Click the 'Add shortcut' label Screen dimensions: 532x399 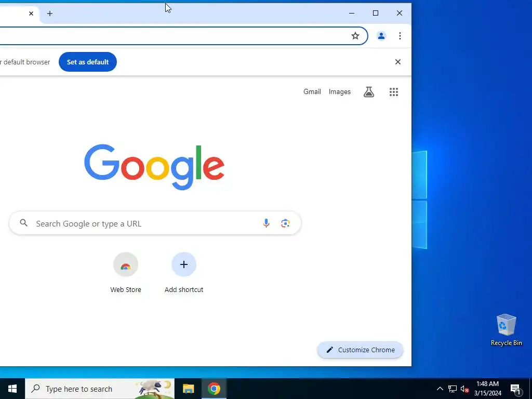pyautogui.click(x=184, y=289)
